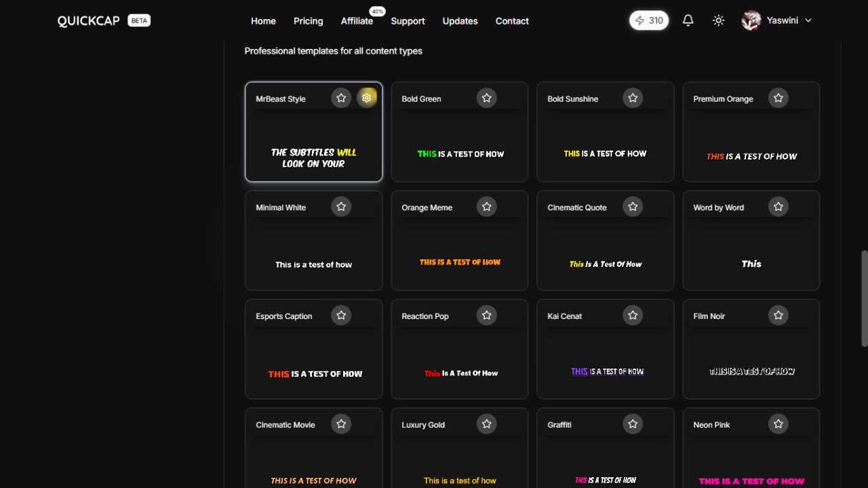Star the Bold Green template
The image size is (868, 488).
click(x=487, y=98)
